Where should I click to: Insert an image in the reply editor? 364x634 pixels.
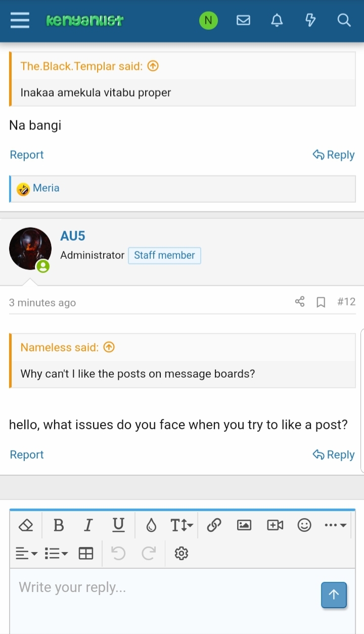244,525
